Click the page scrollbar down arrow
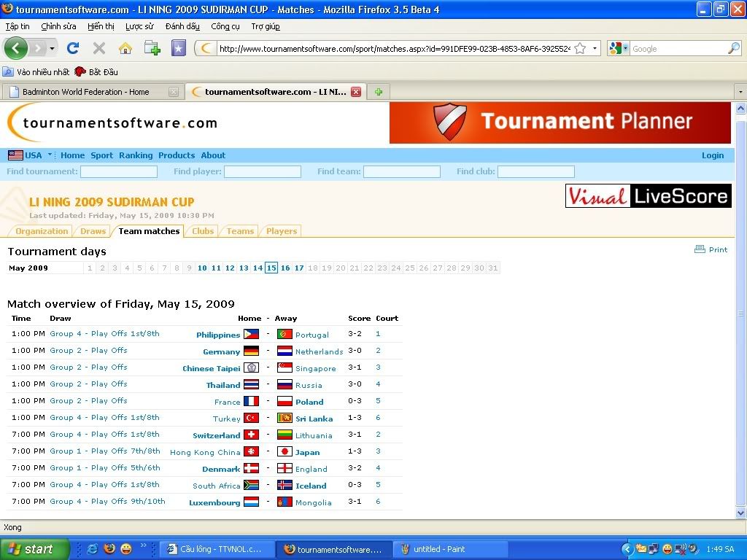Screen dimensions: 747x560 click(x=741, y=513)
